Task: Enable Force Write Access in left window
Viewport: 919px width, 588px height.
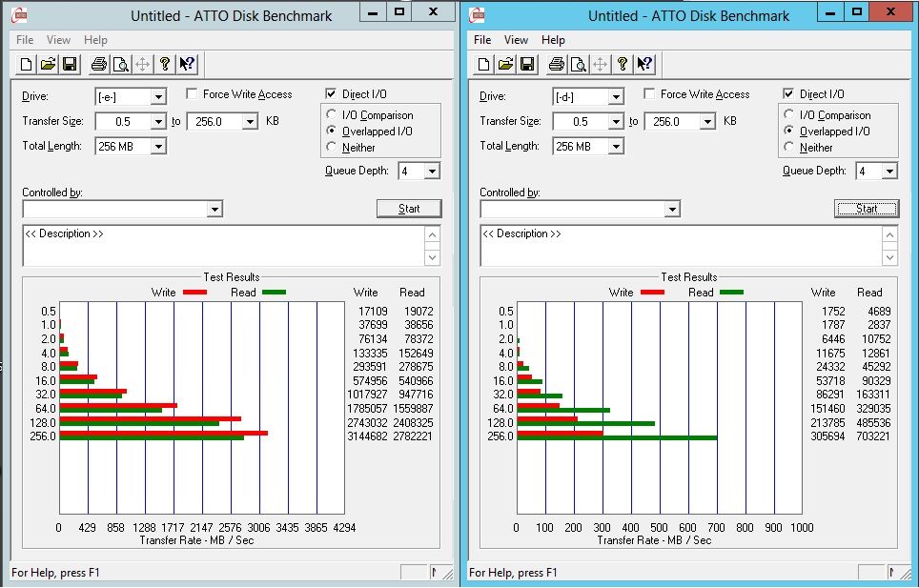Action: coord(192,93)
